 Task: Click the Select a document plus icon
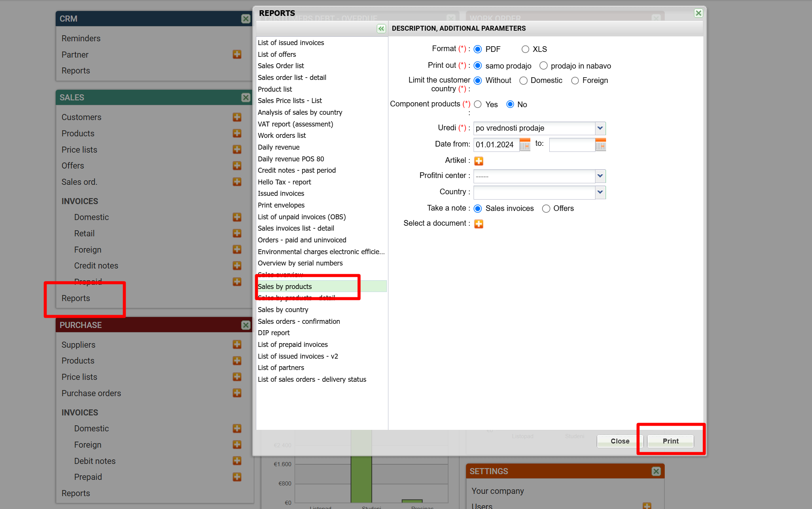pos(478,224)
